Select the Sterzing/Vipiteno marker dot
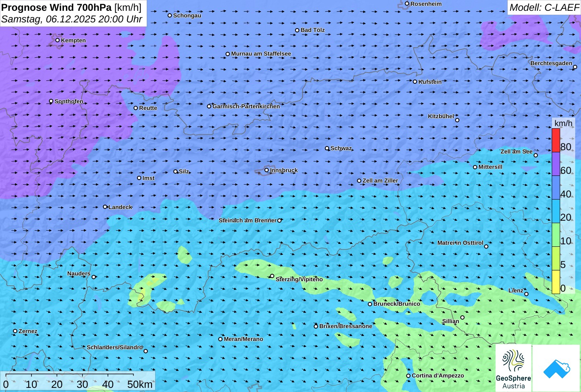Image resolution: width=581 pixels, height=392 pixels. [x=272, y=275]
